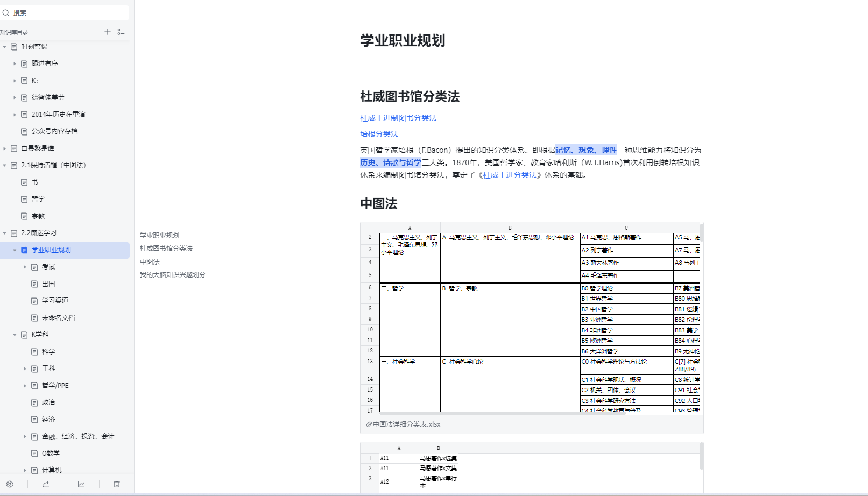Jump to 我的大脑知识兴趣划分 in outline

pyautogui.click(x=173, y=275)
